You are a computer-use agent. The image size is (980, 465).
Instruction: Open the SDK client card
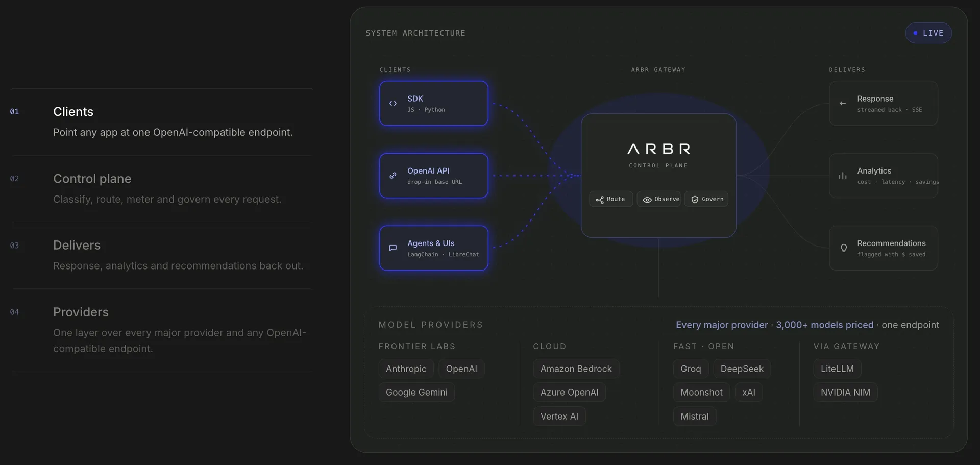pos(434,103)
